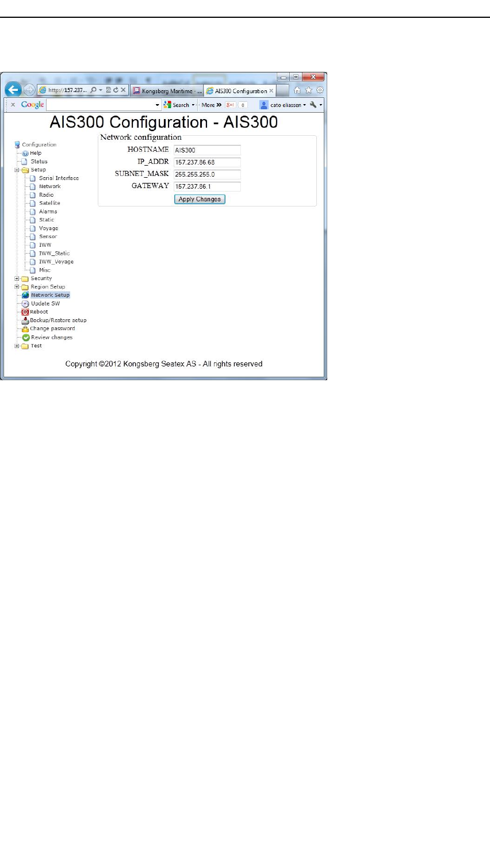Click the Update SW disc icon
This screenshot has height=868, width=490.
25,304
